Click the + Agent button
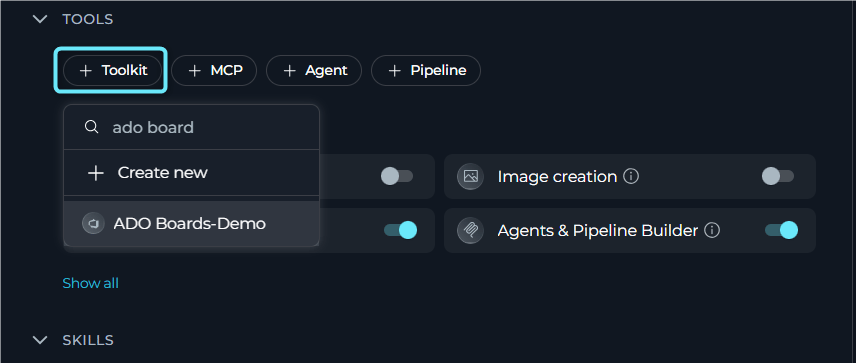Screen dimensions: 856x363 pos(314,70)
